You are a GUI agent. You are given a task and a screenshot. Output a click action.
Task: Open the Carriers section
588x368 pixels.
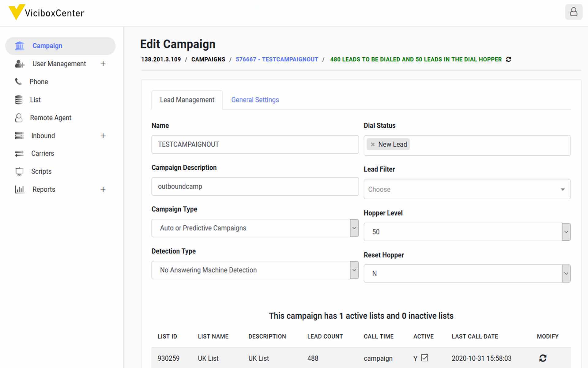(42, 153)
